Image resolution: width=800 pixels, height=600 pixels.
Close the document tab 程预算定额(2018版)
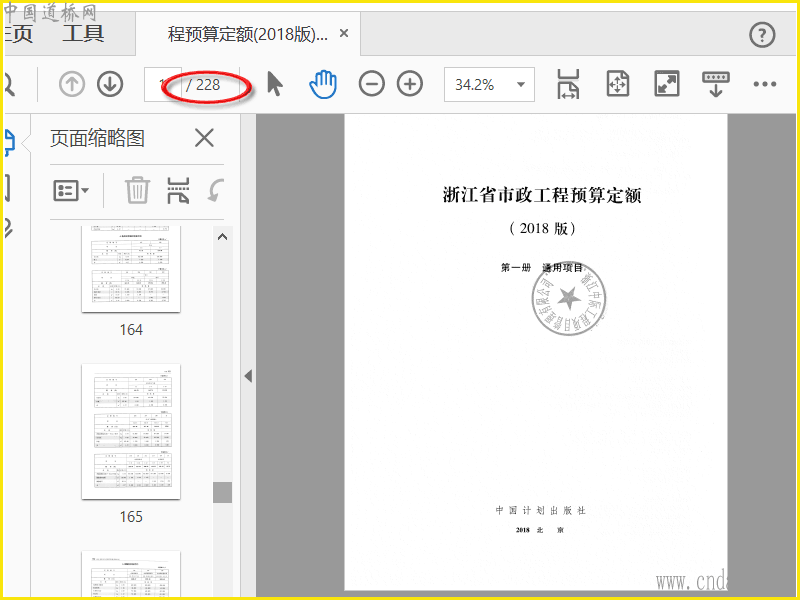(x=344, y=33)
